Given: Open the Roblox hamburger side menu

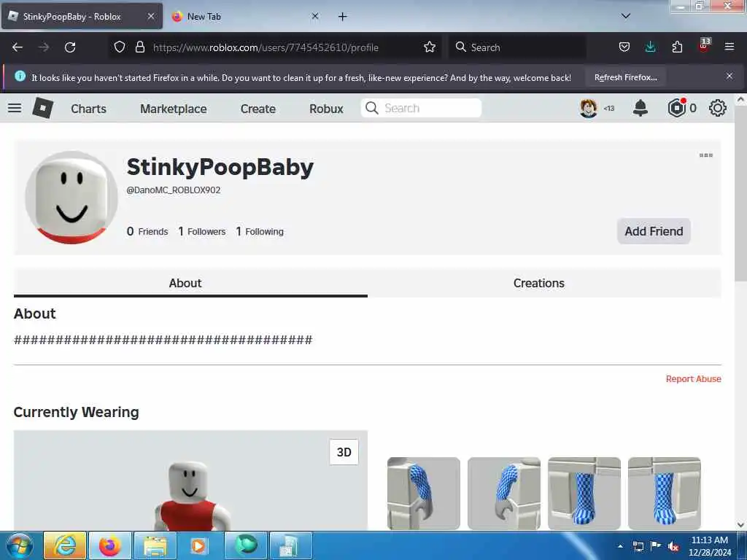Looking at the screenshot, I should tap(15, 108).
